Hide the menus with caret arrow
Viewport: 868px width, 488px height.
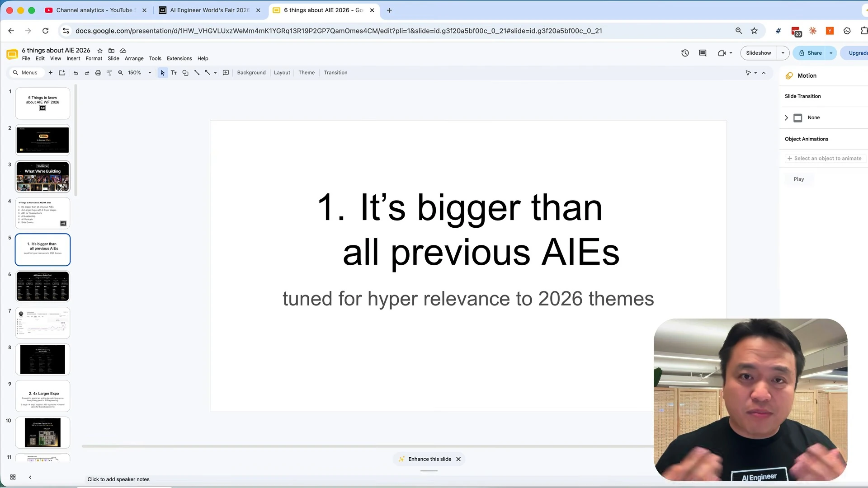[x=764, y=73]
